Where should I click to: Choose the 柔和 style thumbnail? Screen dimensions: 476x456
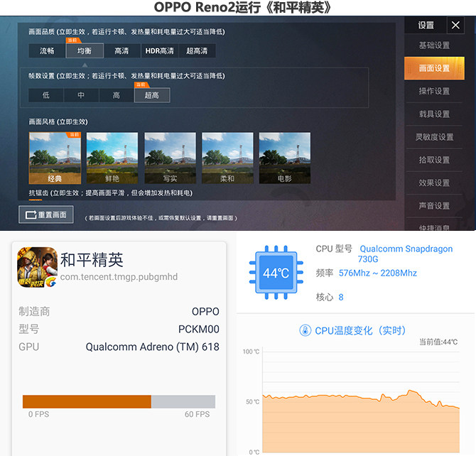click(x=227, y=158)
